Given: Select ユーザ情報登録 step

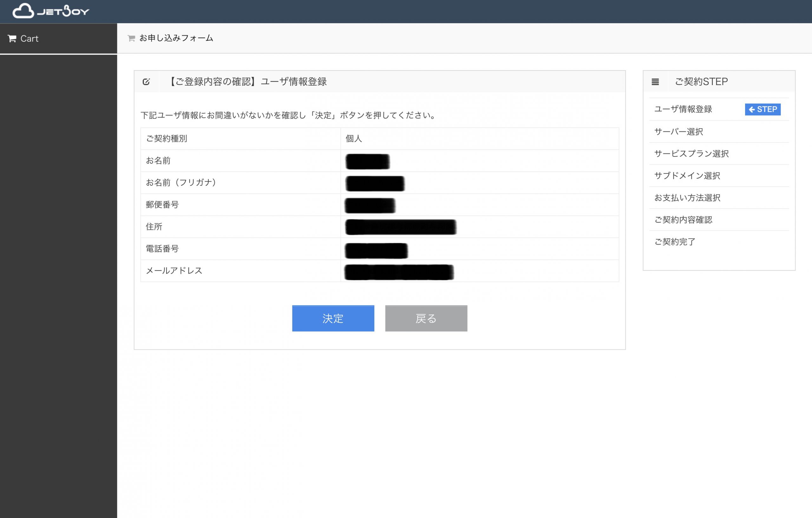Looking at the screenshot, I should (x=683, y=109).
